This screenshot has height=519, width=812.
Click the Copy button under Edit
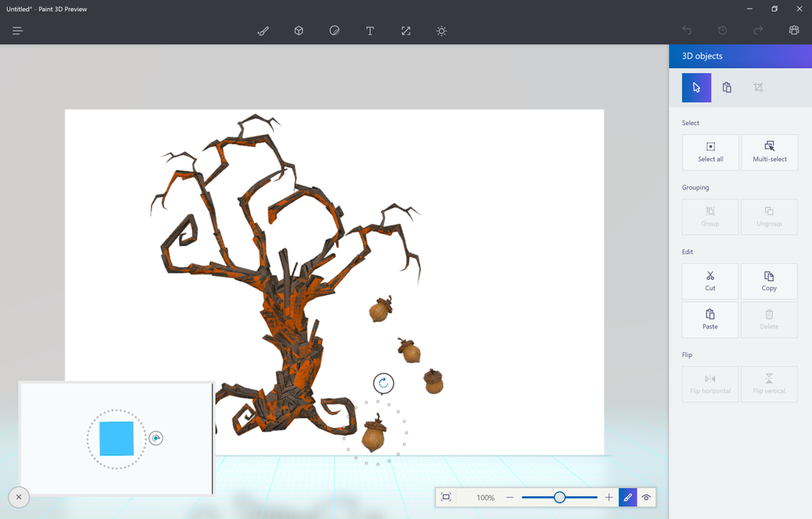(768, 281)
